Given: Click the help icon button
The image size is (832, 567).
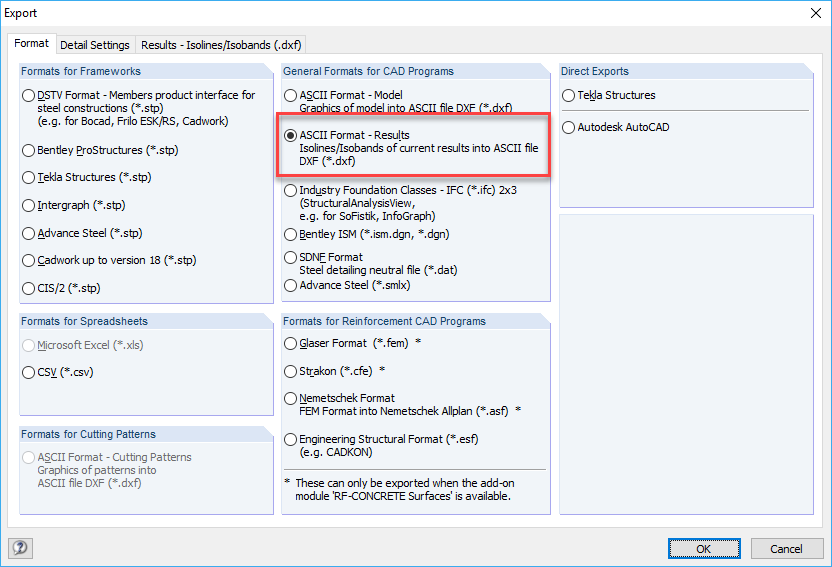Looking at the screenshot, I should point(19,547).
